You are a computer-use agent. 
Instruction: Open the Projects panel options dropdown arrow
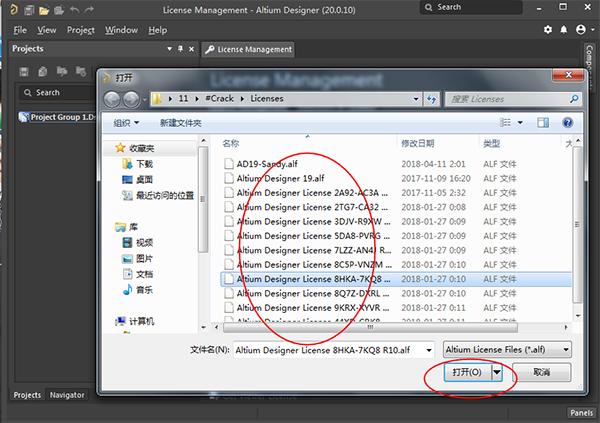[170, 49]
